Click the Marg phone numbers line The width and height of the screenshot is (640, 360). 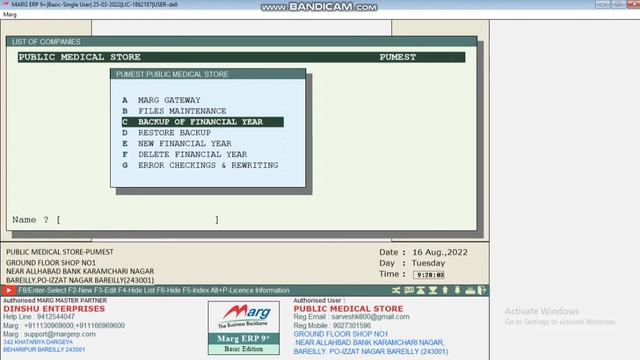(x=64, y=326)
